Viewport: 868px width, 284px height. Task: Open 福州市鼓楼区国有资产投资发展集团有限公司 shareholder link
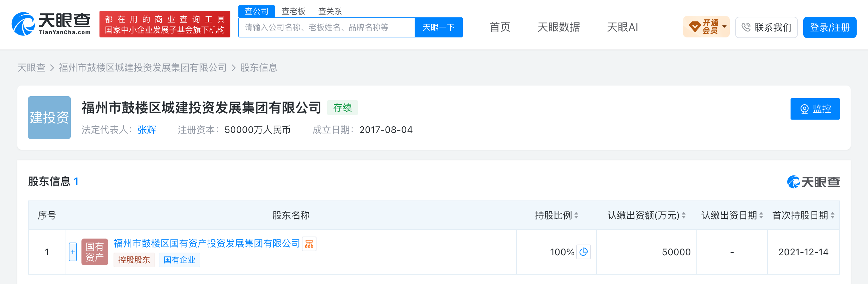(x=207, y=243)
